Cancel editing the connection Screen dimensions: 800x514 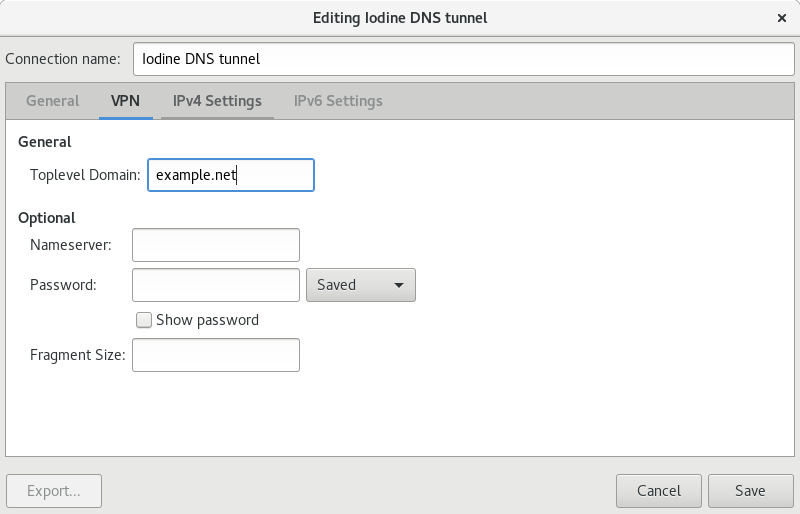pos(659,491)
